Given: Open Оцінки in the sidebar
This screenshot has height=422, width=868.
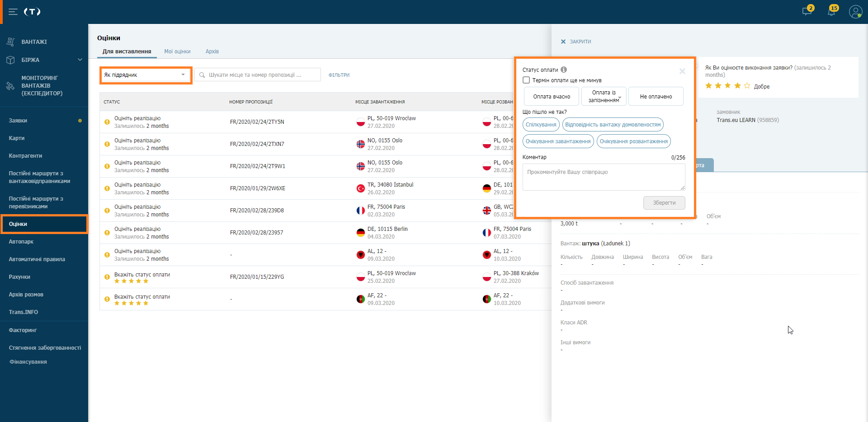Looking at the screenshot, I should tap(44, 224).
